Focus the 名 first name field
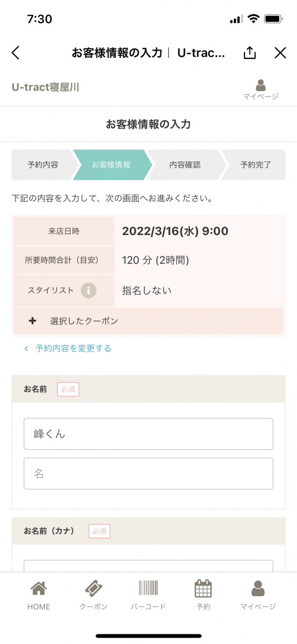 [148, 473]
